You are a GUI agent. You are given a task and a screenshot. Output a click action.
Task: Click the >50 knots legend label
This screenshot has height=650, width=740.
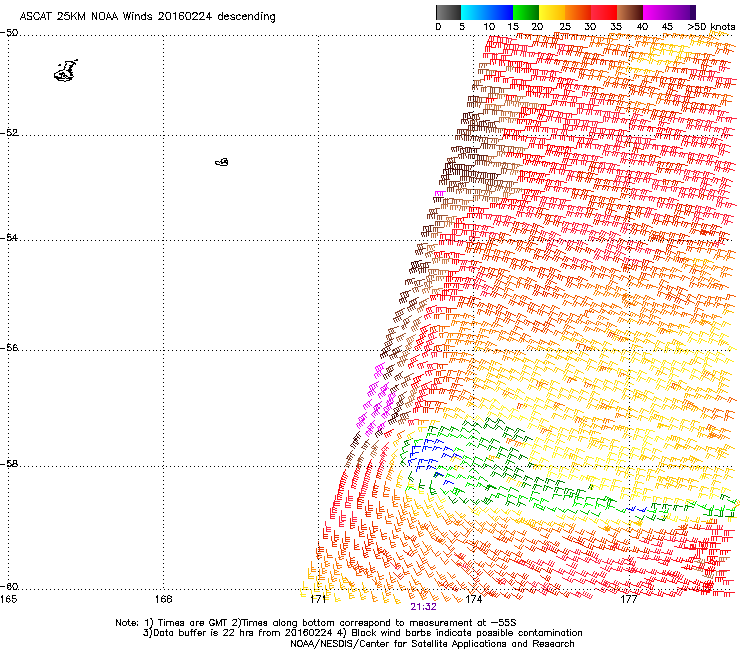[x=711, y=26]
